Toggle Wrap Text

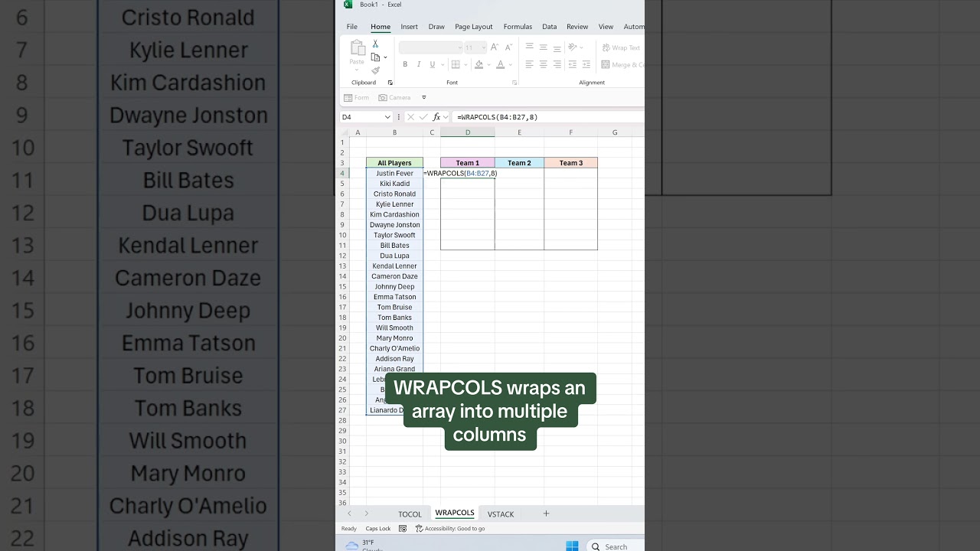(621, 47)
